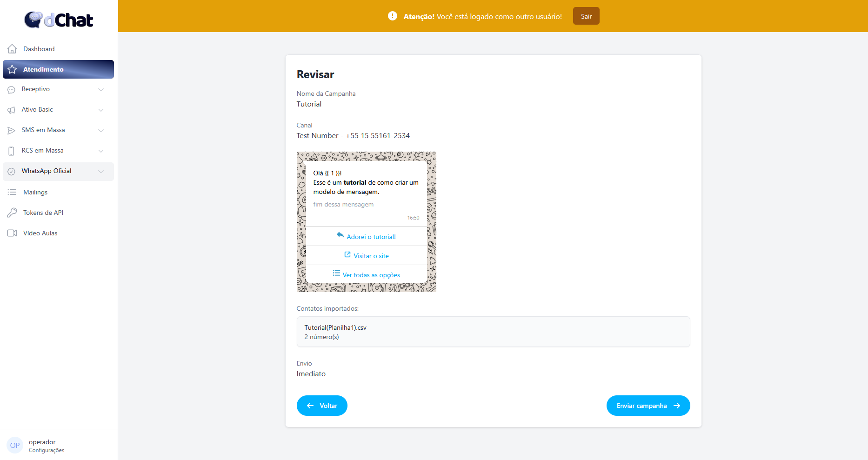Image resolution: width=868 pixels, height=460 pixels.
Task: Click the Ativo Basic megaphone icon
Action: tap(12, 110)
